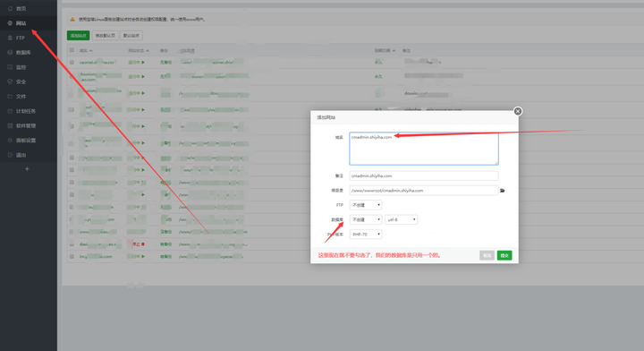The width and height of the screenshot is (644, 351).
Task: Go to 监控 monitoring in sidebar
Action: coord(17,67)
